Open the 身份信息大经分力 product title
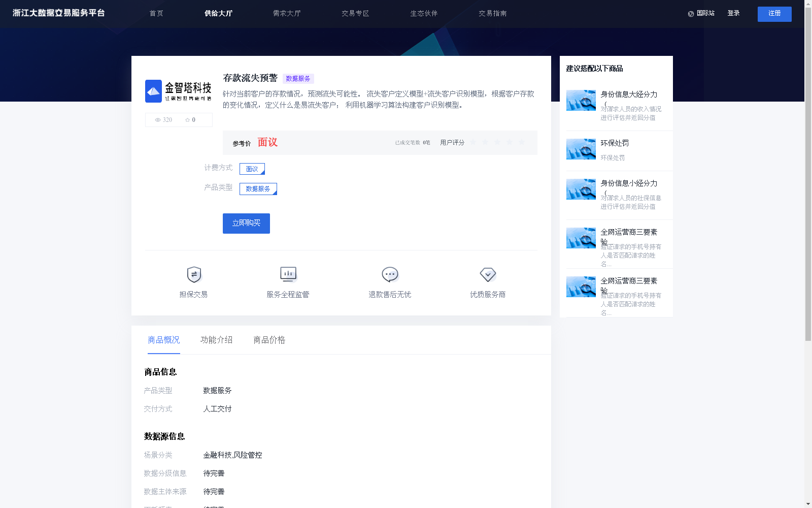Screen dimensions: 812x508 [629, 94]
